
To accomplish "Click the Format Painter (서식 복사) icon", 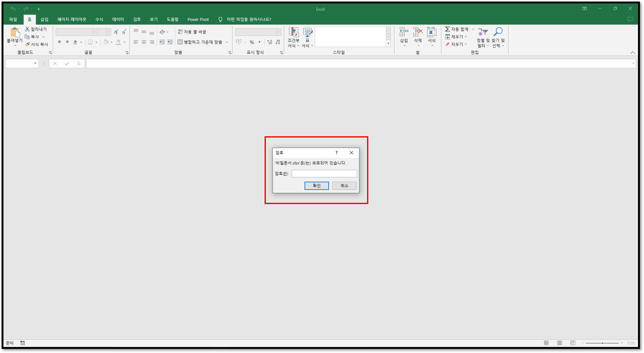I will (27, 44).
